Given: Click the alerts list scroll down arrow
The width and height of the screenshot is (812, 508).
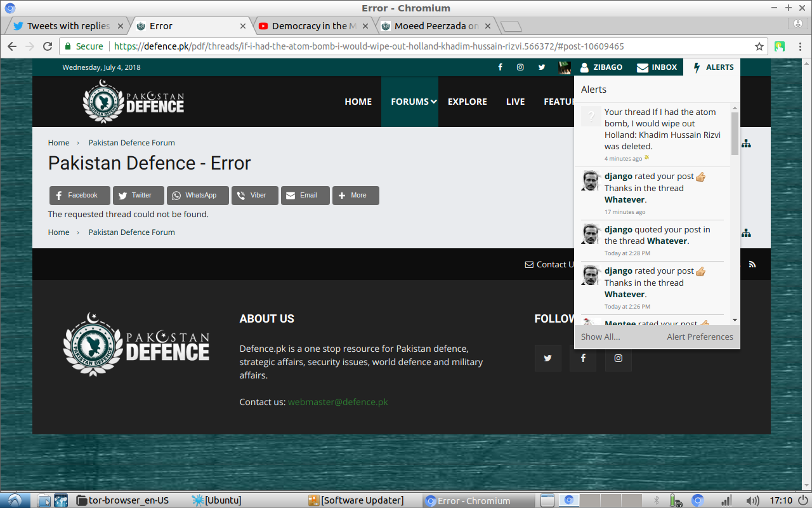Looking at the screenshot, I should tap(735, 320).
